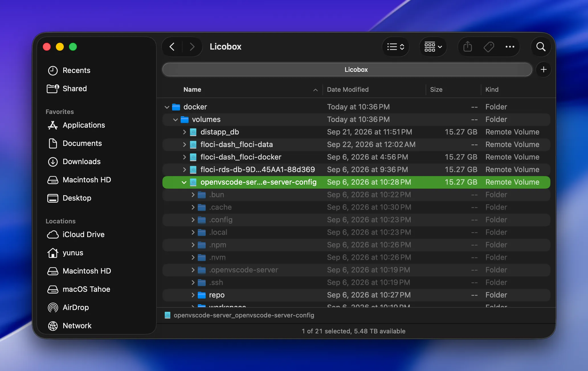Open the yunus home folder
This screenshot has width=588, height=371.
point(66,253)
